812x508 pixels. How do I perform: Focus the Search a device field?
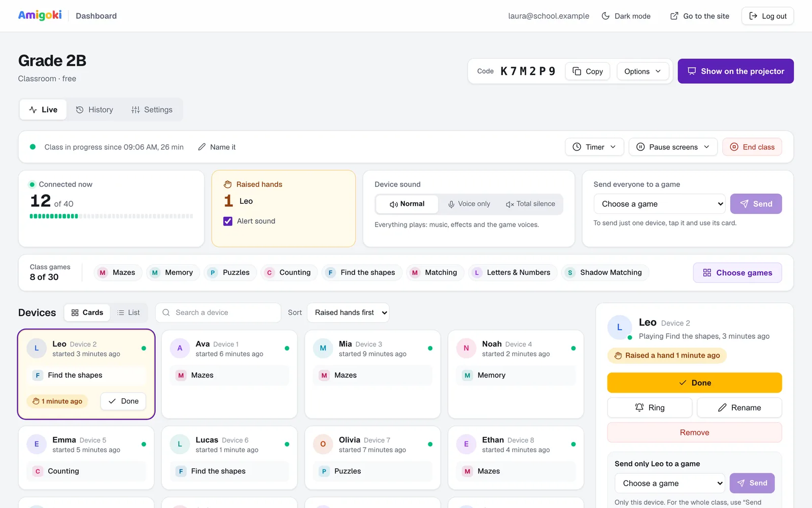(218, 312)
